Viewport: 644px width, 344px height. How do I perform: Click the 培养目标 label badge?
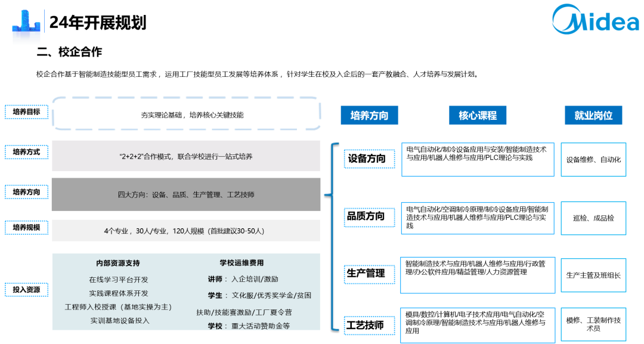click(26, 111)
